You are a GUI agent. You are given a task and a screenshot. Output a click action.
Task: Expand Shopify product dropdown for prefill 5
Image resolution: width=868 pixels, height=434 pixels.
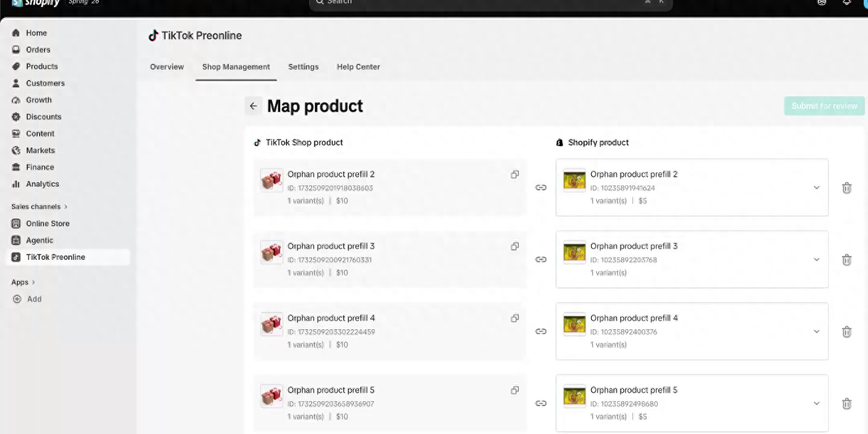point(816,404)
